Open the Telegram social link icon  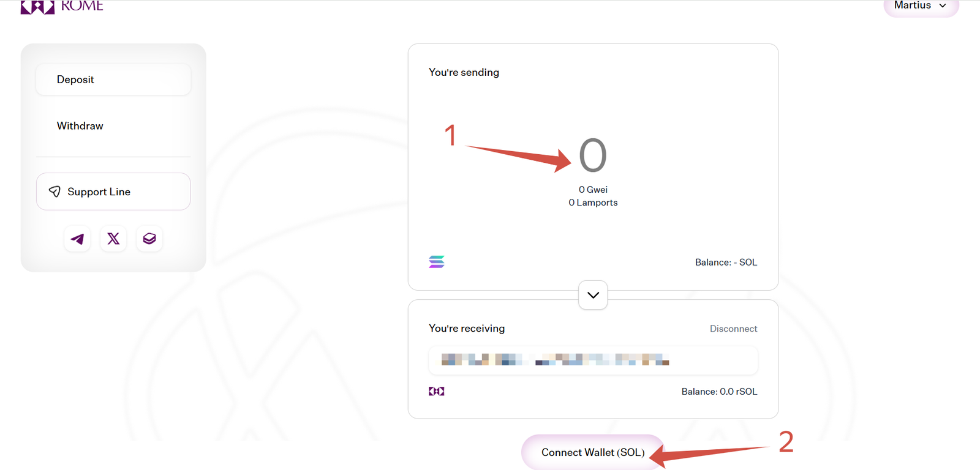(77, 239)
